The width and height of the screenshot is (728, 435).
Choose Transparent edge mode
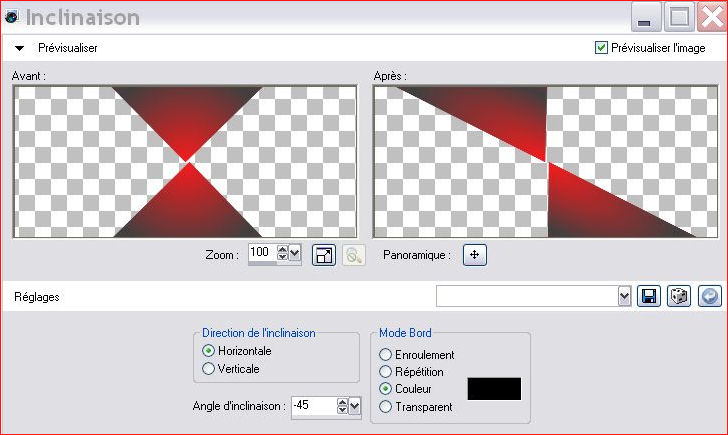click(x=385, y=406)
